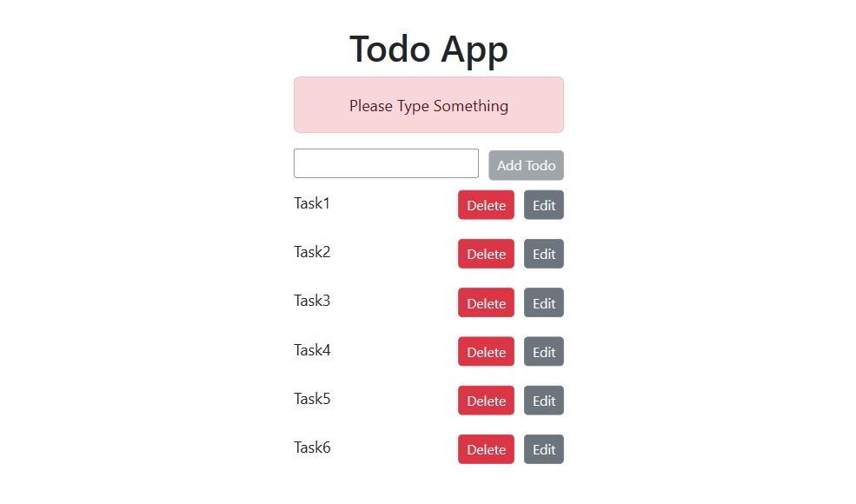
Task: Delete Task1 from the list
Action: (x=486, y=205)
